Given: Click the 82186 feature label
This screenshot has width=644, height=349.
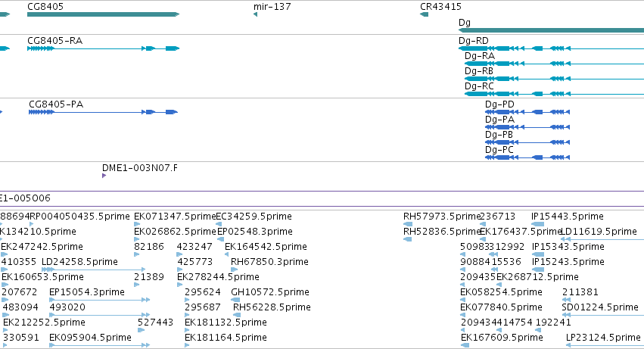Looking at the screenshot, I should pos(148,247).
